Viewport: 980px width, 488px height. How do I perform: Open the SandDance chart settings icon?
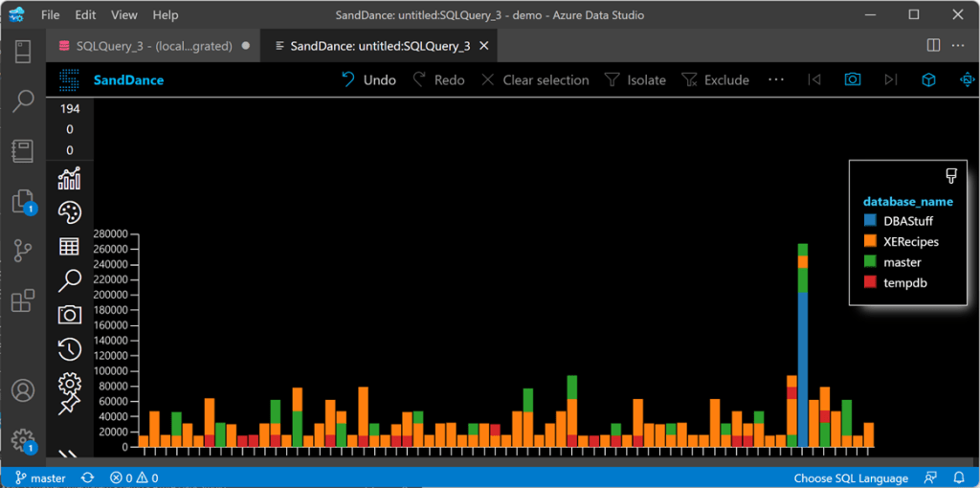pos(69,178)
